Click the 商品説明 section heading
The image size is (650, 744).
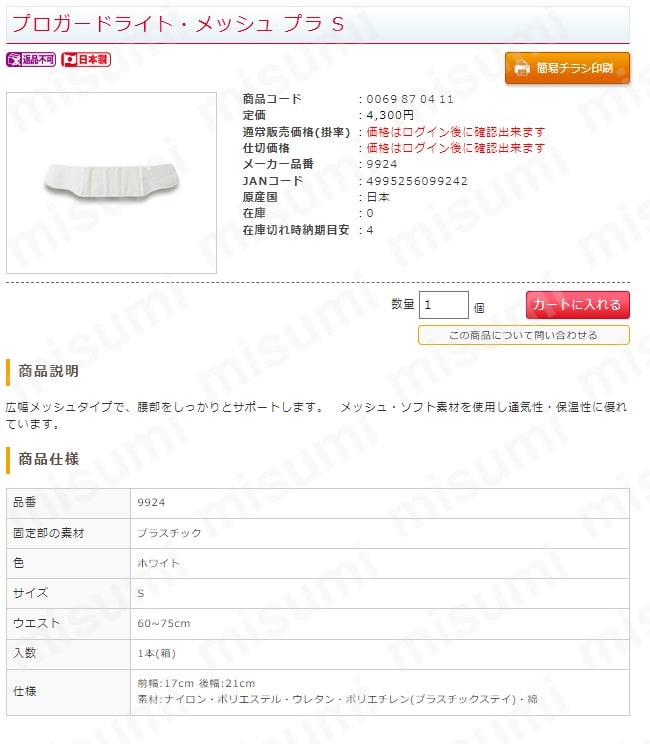click(x=48, y=371)
